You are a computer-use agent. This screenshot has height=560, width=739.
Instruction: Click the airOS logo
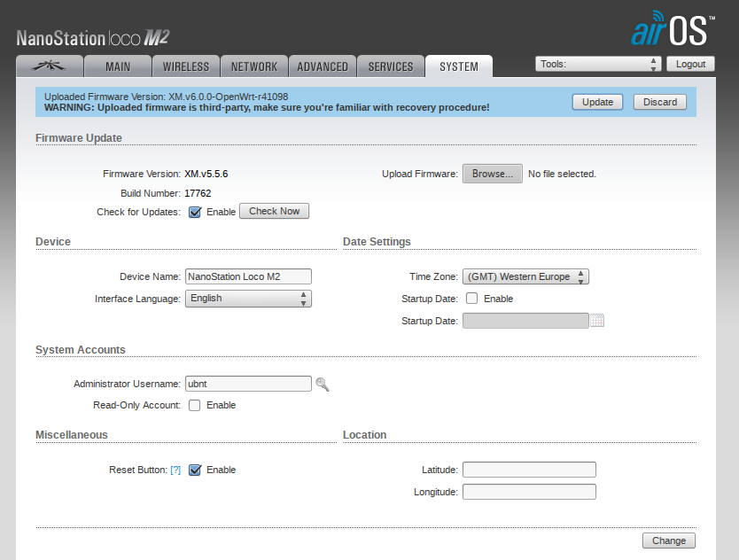671,29
